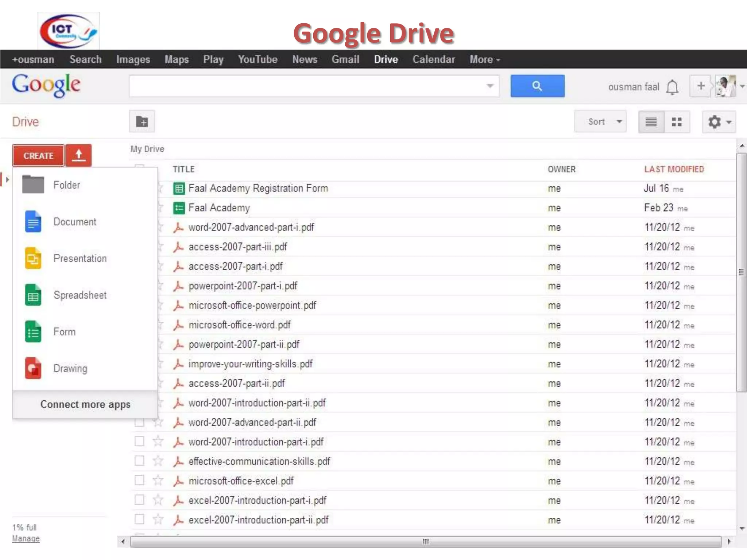747x560 pixels.
Task: Click form icon beside Faal Academy
Action: click(x=179, y=208)
